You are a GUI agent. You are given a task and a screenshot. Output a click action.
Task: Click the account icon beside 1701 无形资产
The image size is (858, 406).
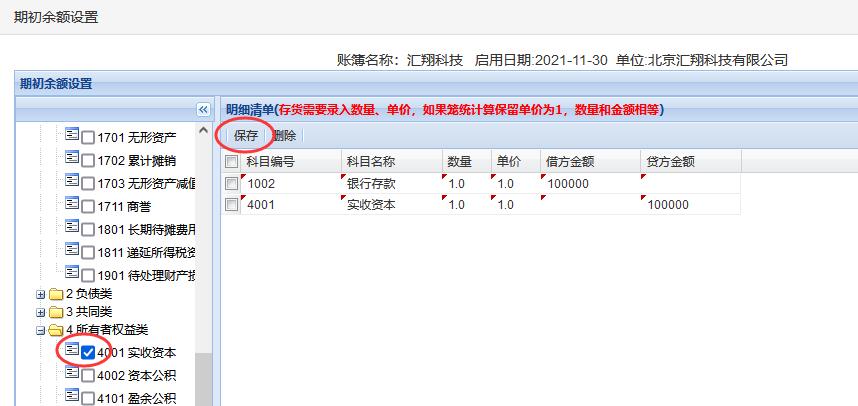click(72, 135)
